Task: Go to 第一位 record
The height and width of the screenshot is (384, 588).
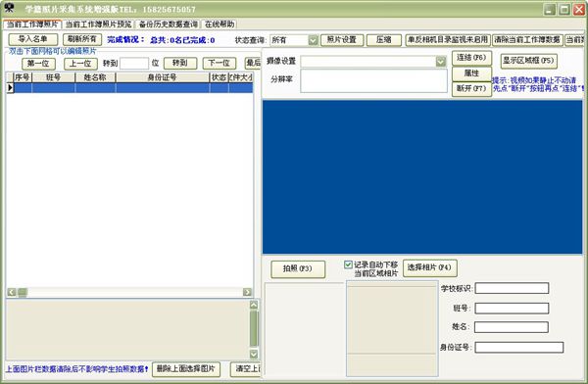Action: 38,64
